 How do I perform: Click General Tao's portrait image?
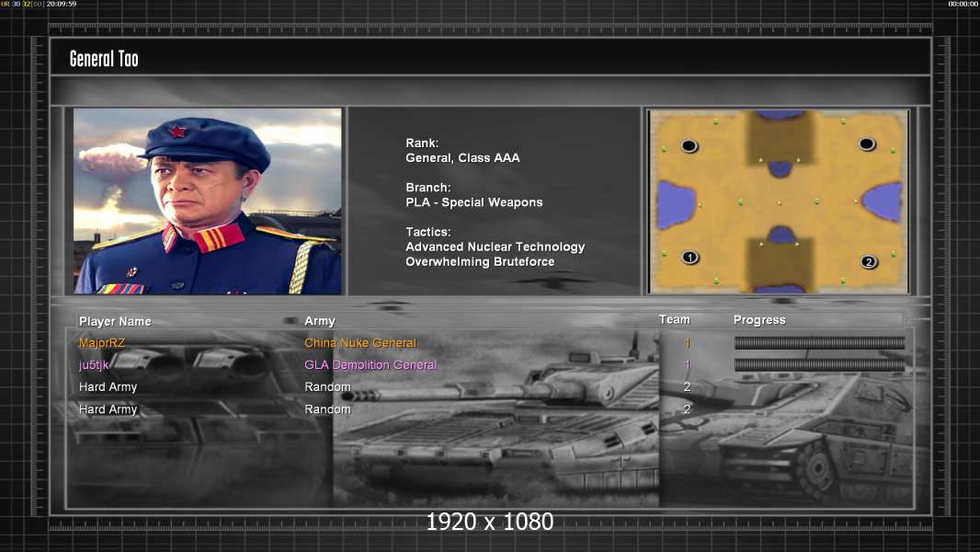click(208, 201)
